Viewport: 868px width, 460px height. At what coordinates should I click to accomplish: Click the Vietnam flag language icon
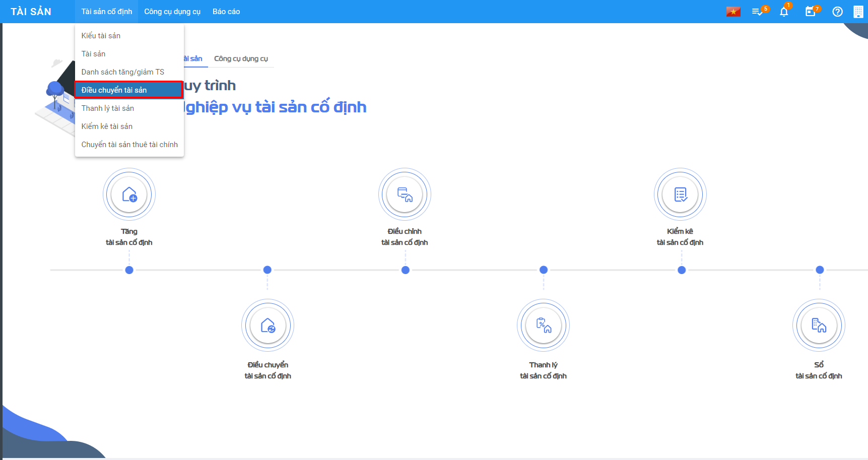(733, 12)
